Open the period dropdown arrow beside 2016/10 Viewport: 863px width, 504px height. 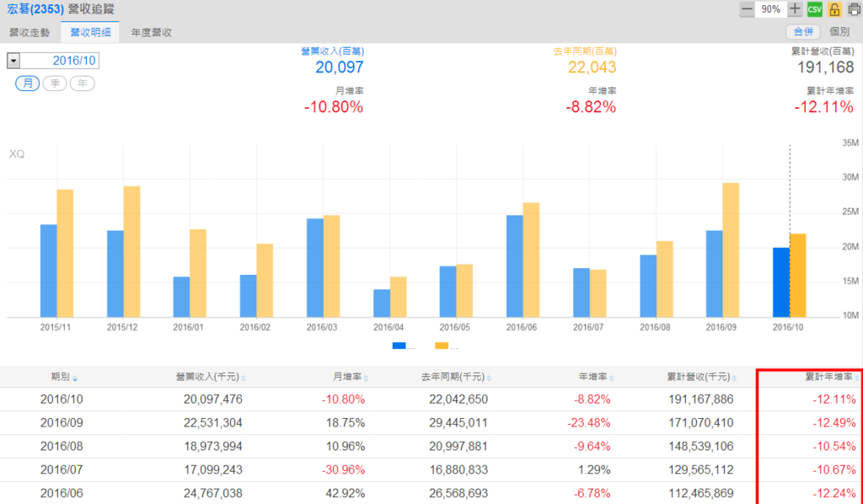coord(13,61)
